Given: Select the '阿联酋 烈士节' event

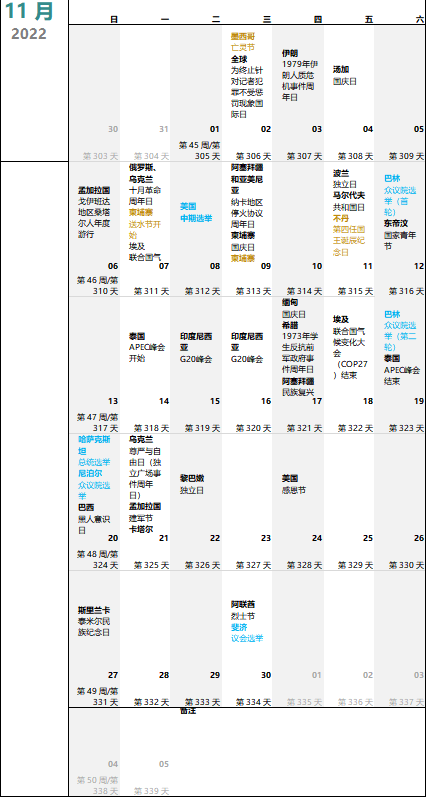Looking at the screenshot, I should click(243, 610).
